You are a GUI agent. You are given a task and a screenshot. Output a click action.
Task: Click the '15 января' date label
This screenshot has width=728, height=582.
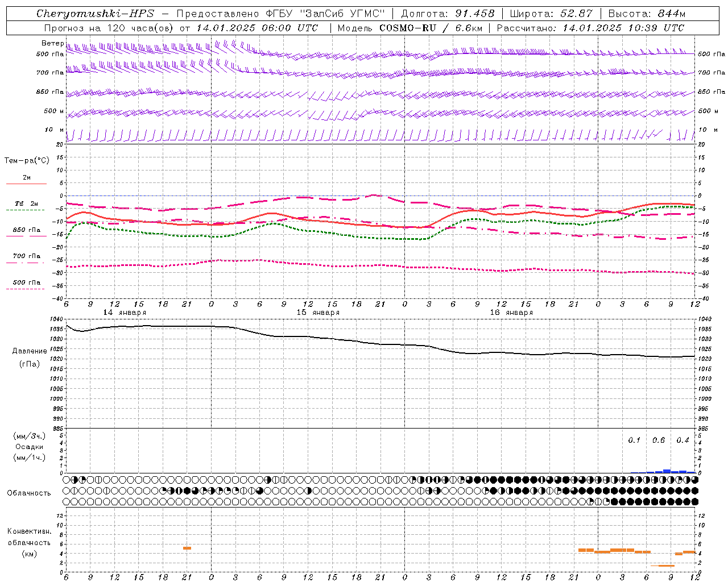pyautogui.click(x=318, y=313)
